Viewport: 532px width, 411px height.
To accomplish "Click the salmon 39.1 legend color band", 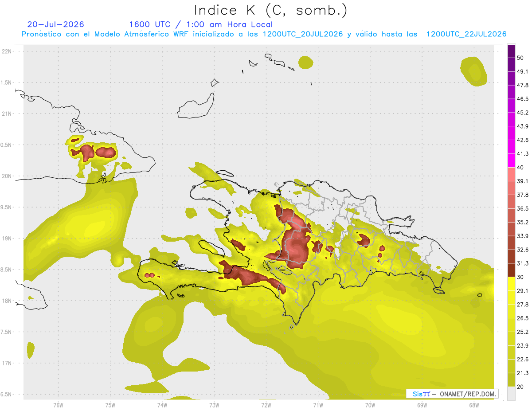I will pyautogui.click(x=511, y=174).
